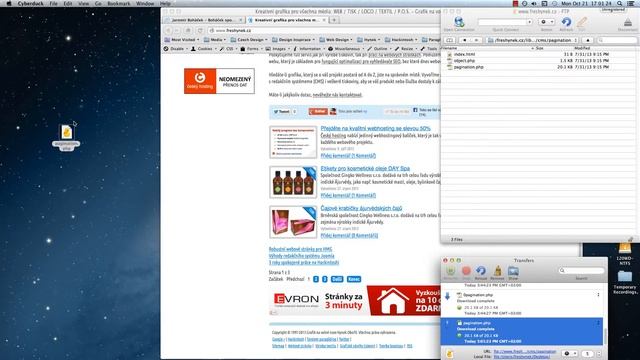Click navigate back arrow in Cyberduck browser
The image size is (640, 360).
pyautogui.click(x=464, y=40)
